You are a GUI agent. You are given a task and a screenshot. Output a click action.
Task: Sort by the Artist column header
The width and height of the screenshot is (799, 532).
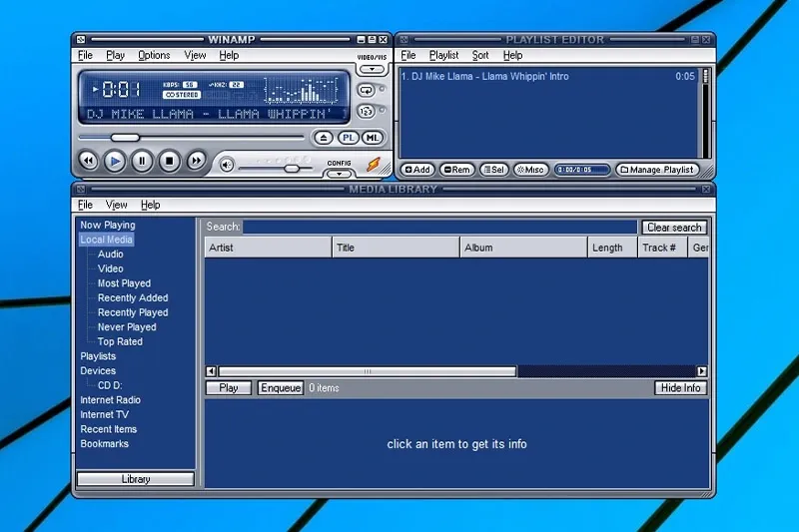coord(268,248)
